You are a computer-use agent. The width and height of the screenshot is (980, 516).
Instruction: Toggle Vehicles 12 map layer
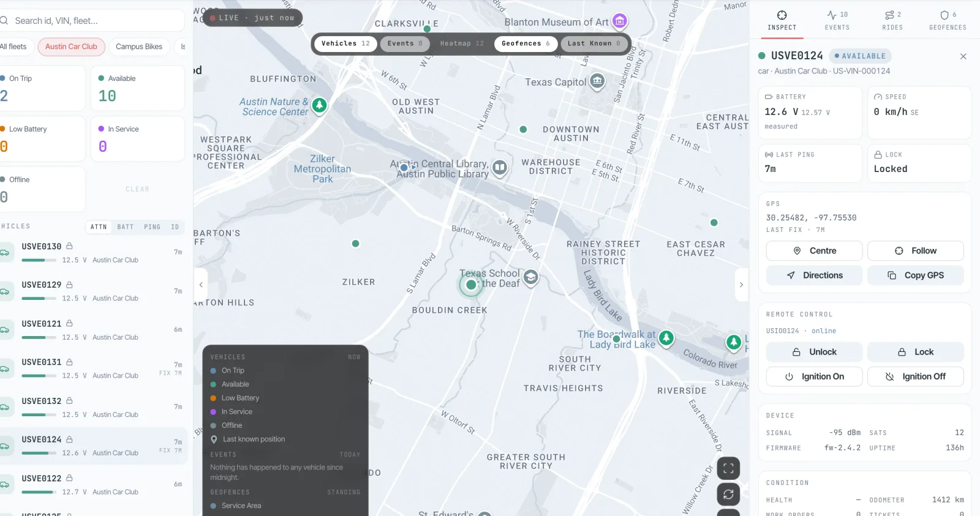tap(345, 43)
